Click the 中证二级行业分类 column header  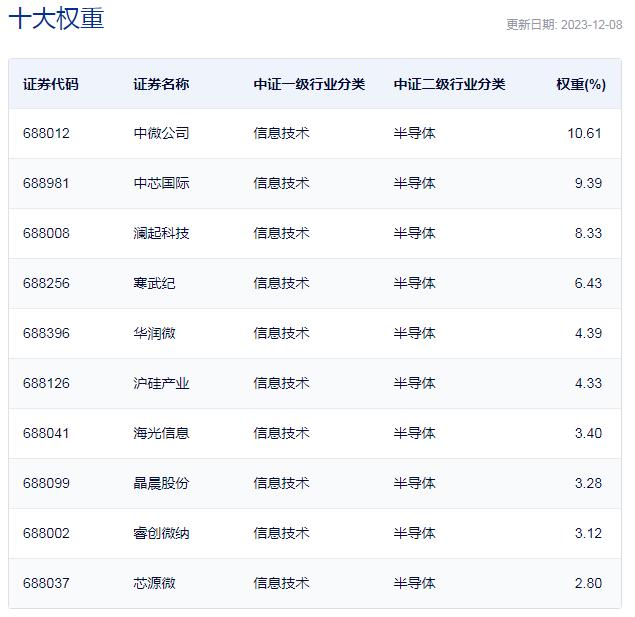pos(450,84)
